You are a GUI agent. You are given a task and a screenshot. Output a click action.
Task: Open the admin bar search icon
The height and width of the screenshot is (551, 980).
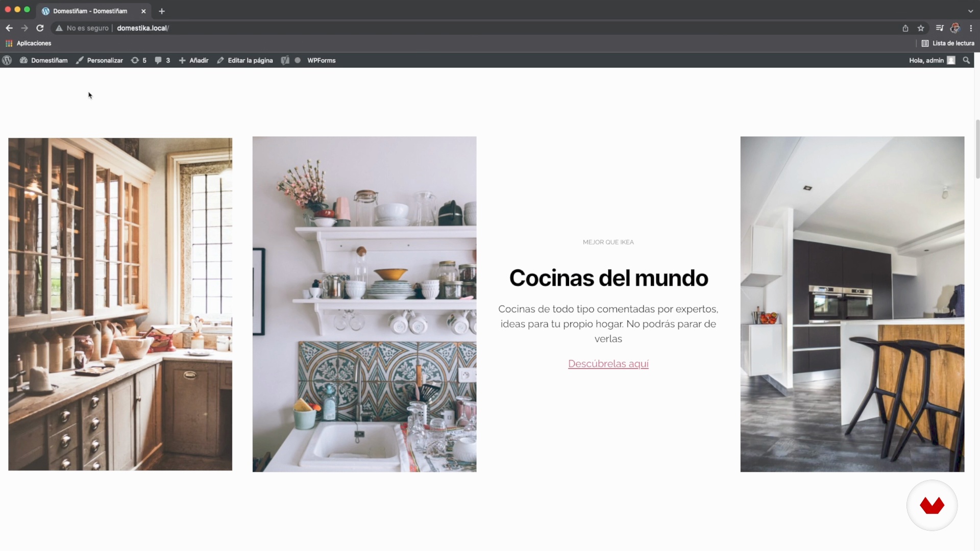[966, 60]
